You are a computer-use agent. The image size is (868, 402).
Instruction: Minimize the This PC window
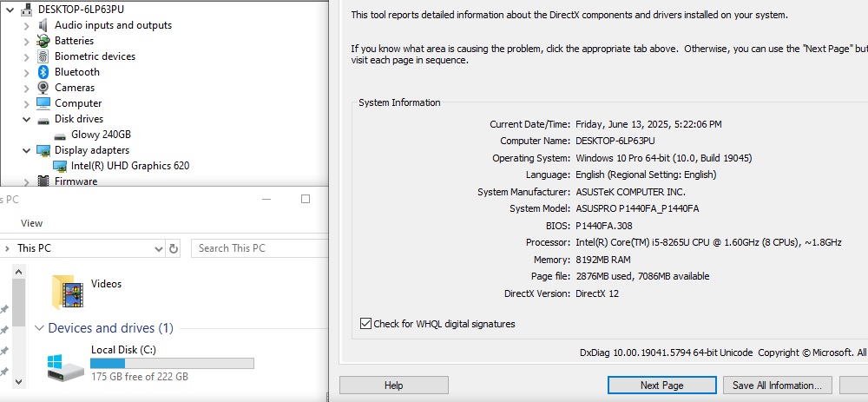(x=266, y=200)
